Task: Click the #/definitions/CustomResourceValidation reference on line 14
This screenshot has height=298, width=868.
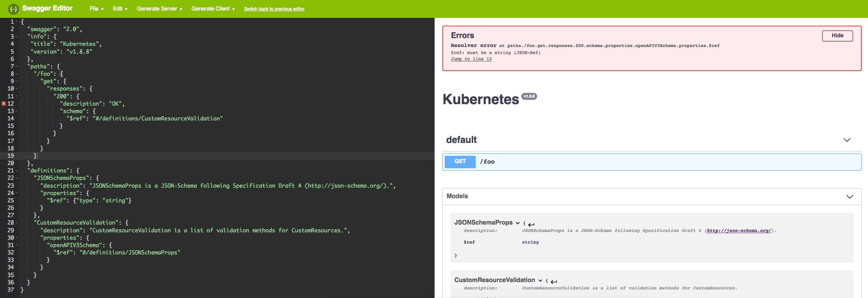Action: click(158, 119)
